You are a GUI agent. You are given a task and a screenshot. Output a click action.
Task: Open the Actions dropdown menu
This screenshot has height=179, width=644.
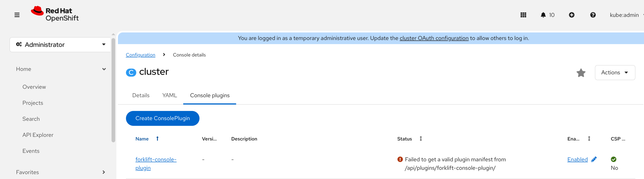[x=614, y=72]
